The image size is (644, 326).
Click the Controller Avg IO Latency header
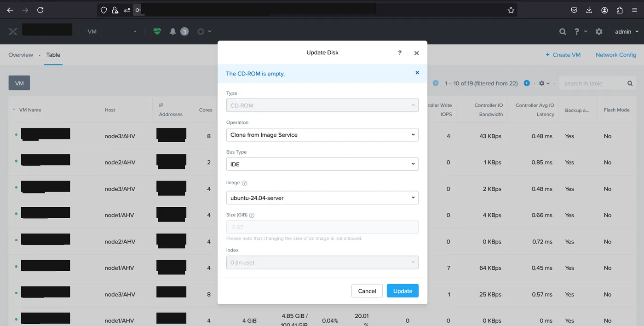[535, 110]
